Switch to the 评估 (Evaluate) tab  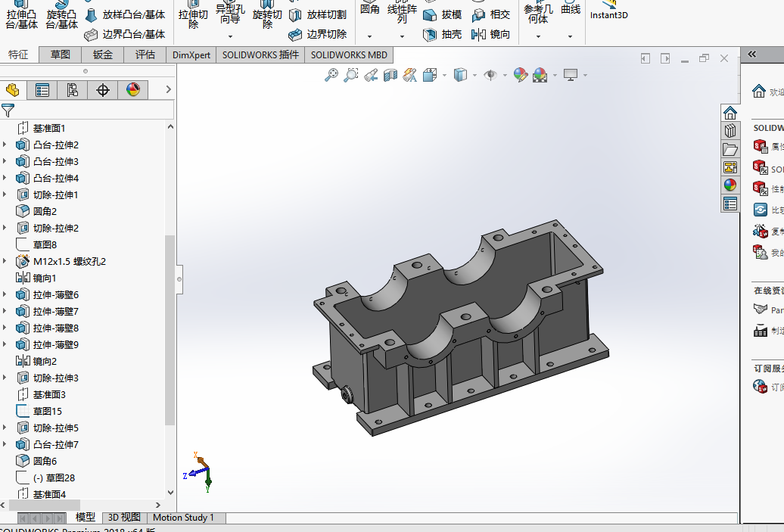(145, 54)
